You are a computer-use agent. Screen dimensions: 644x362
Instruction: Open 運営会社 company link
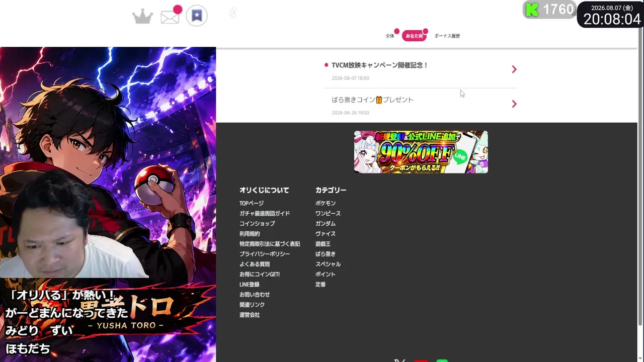[250, 315]
